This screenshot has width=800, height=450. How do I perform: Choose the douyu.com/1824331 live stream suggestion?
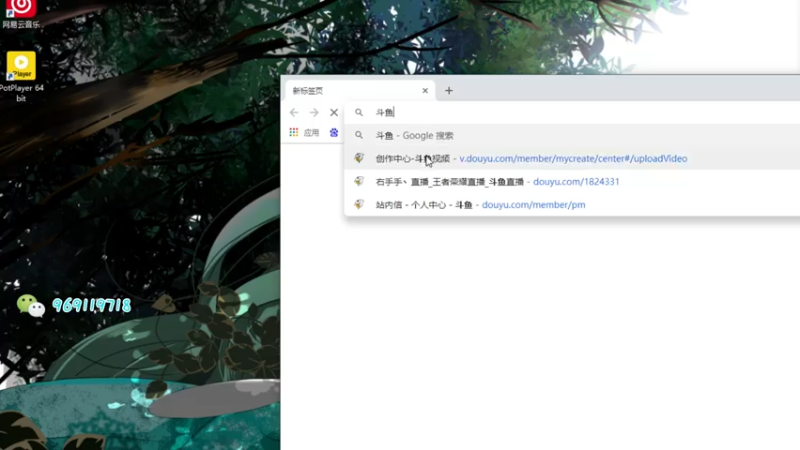(x=572, y=181)
